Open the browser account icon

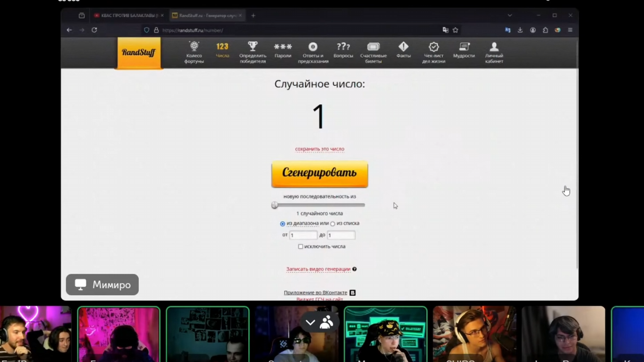(x=533, y=30)
